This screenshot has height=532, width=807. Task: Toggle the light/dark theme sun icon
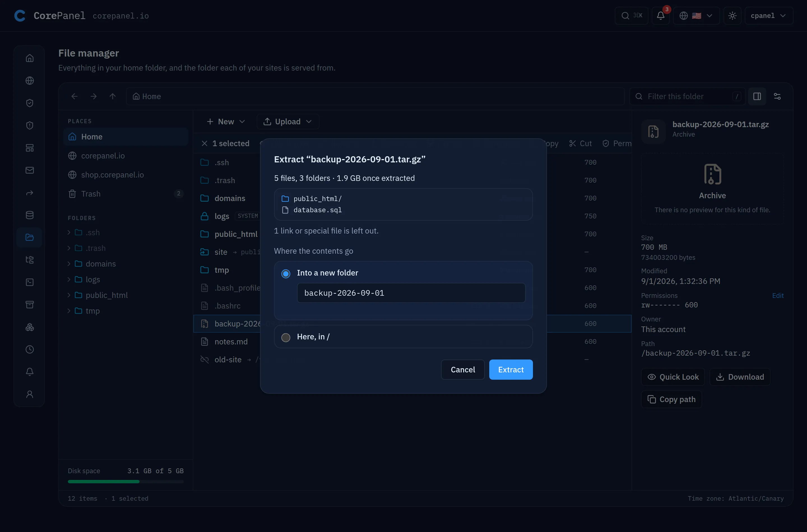coord(732,16)
